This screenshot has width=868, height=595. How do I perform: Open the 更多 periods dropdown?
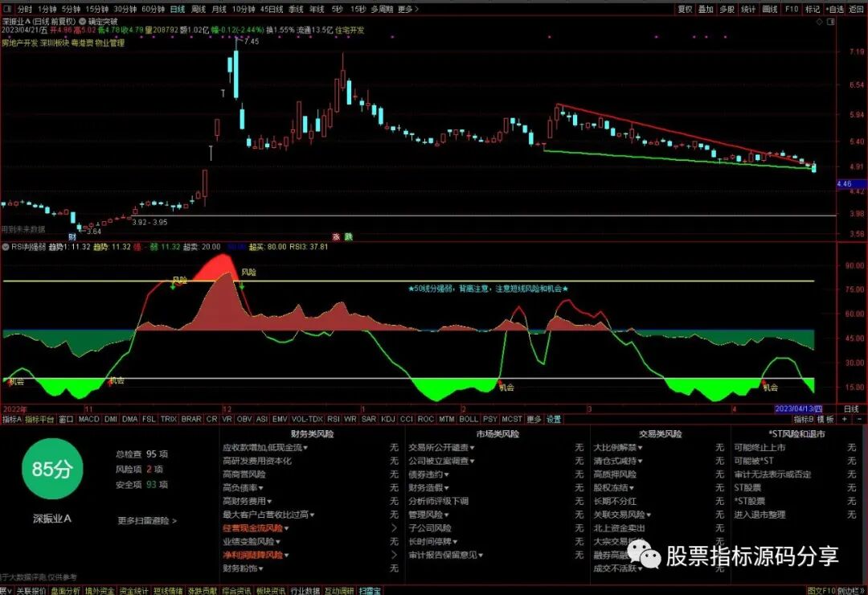click(408, 9)
